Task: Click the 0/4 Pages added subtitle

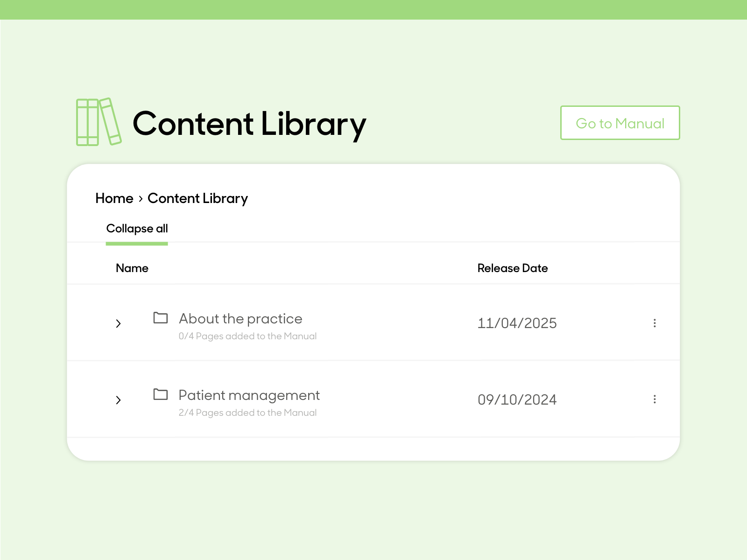Action: tap(247, 336)
